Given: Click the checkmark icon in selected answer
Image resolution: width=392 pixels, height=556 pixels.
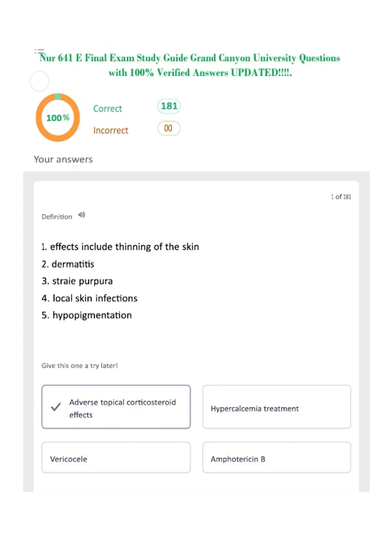Looking at the screenshot, I should click(x=56, y=407).
